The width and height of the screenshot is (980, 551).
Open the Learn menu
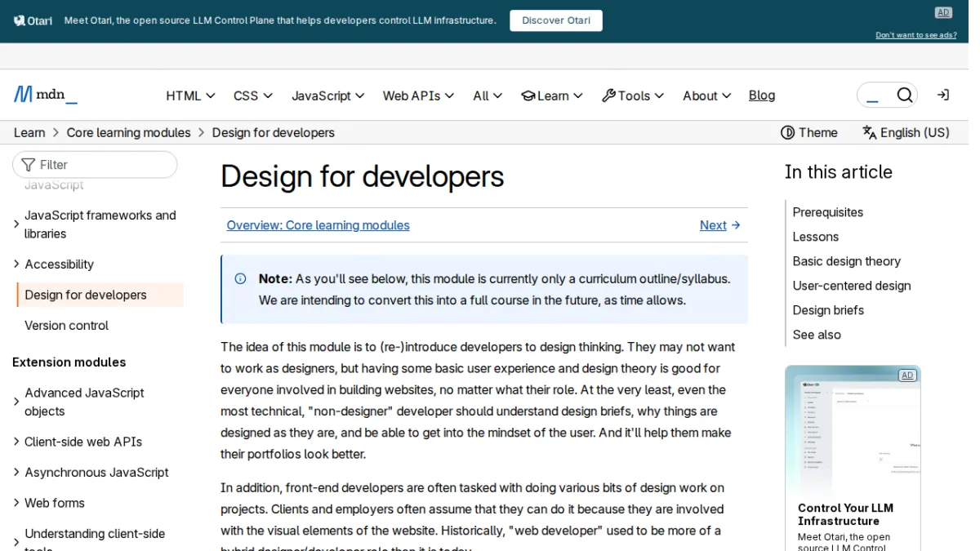click(x=552, y=96)
